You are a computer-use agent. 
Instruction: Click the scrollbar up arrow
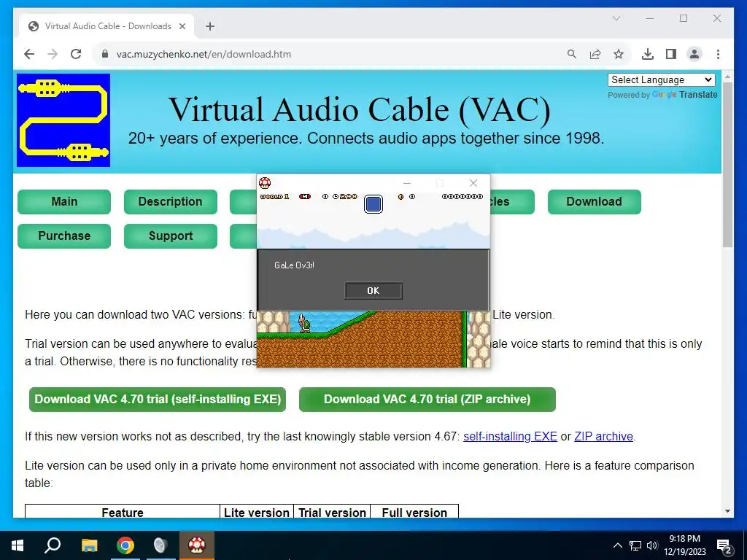727,76
